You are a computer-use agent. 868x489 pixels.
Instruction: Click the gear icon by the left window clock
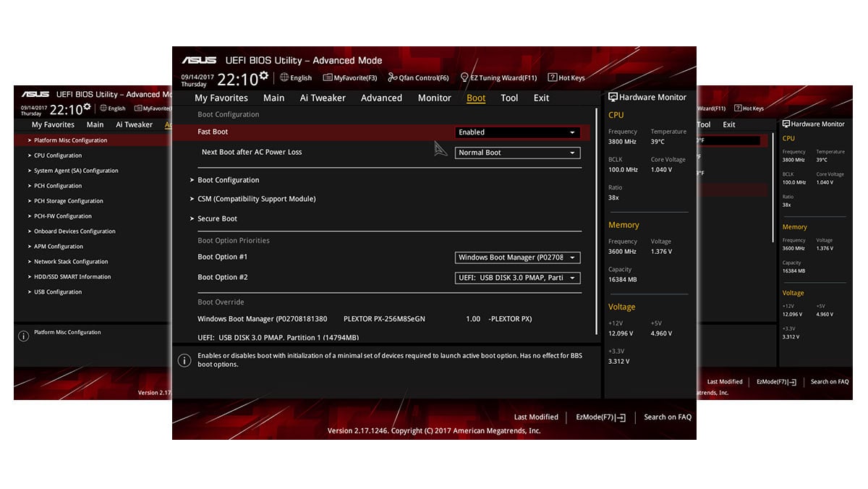87,106
